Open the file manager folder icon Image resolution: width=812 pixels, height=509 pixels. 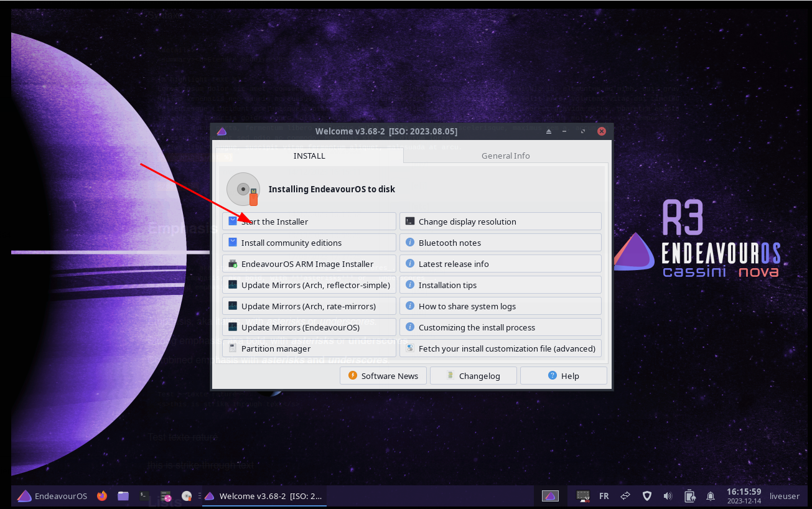pos(123,496)
